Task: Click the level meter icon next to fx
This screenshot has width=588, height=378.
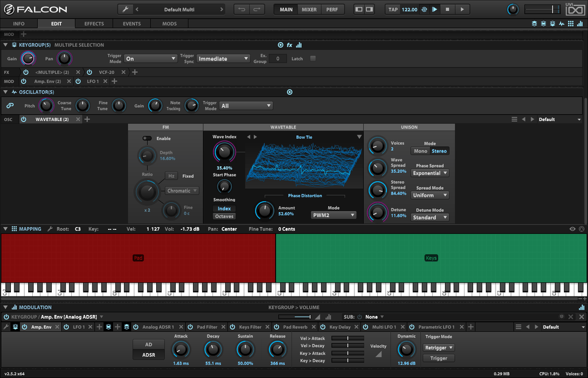Action: [x=298, y=45]
